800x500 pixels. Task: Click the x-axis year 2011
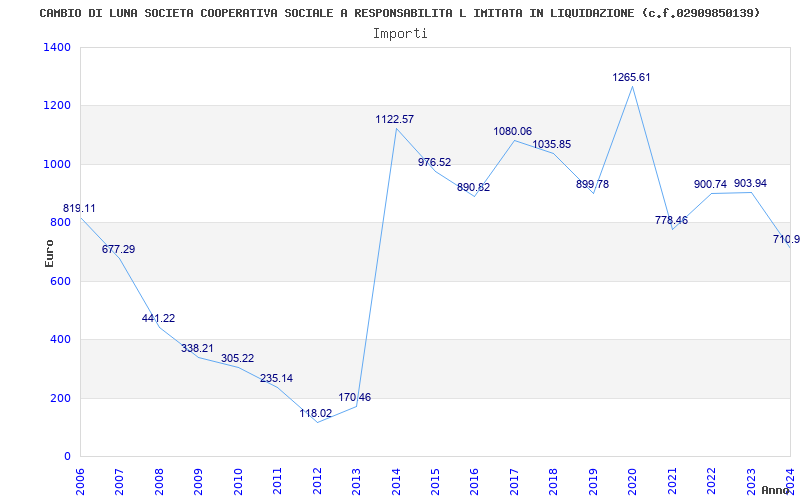click(x=277, y=482)
